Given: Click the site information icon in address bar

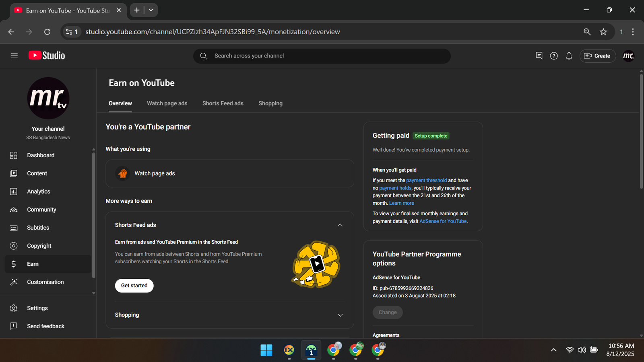Looking at the screenshot, I should coord(72,32).
